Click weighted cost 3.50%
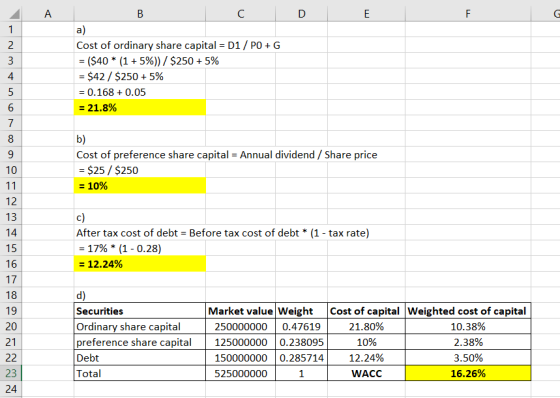 pyautogui.click(x=468, y=358)
